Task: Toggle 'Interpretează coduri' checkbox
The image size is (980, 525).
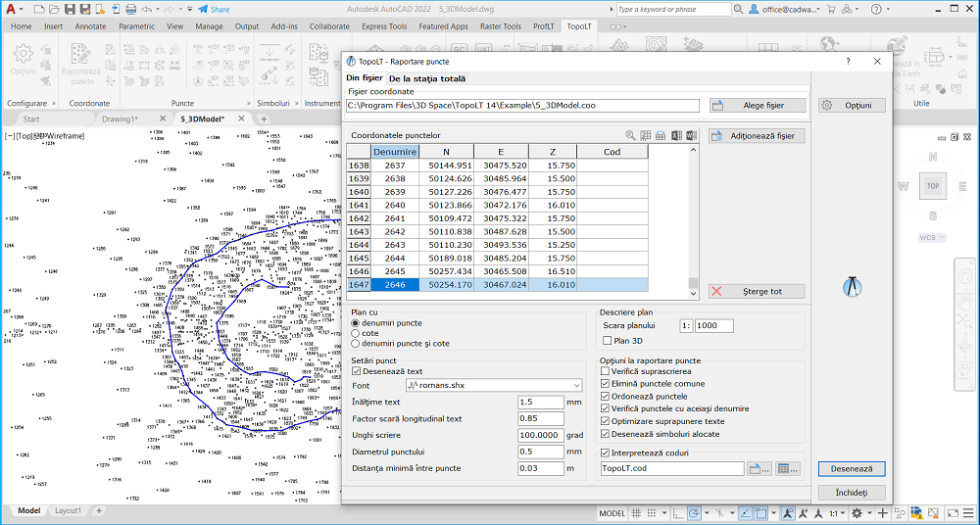Action: click(605, 453)
